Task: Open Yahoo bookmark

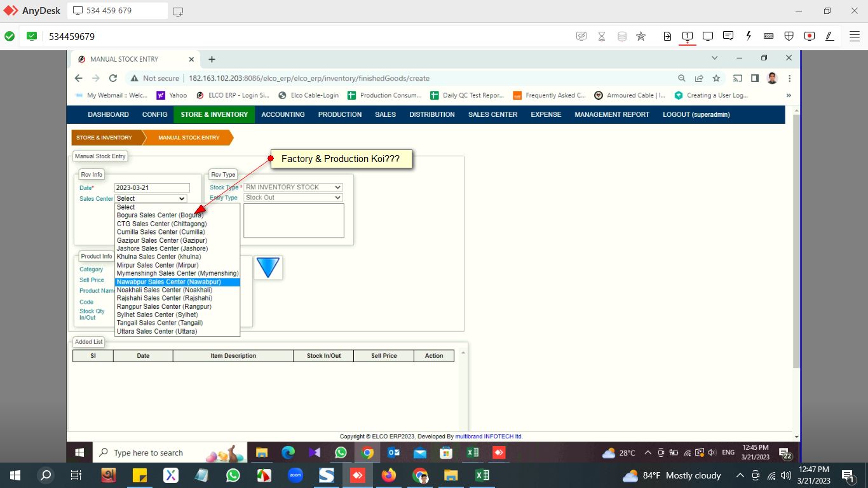Action: click(x=172, y=95)
